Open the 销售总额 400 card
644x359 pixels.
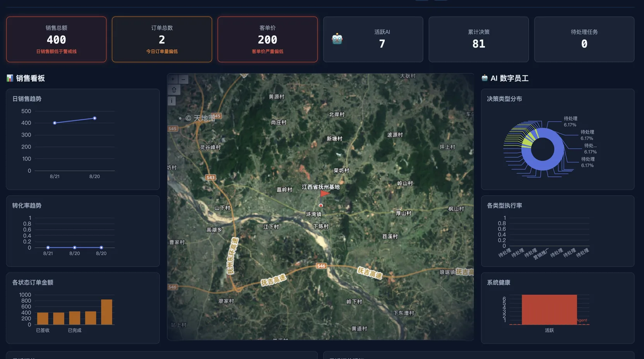(57, 39)
